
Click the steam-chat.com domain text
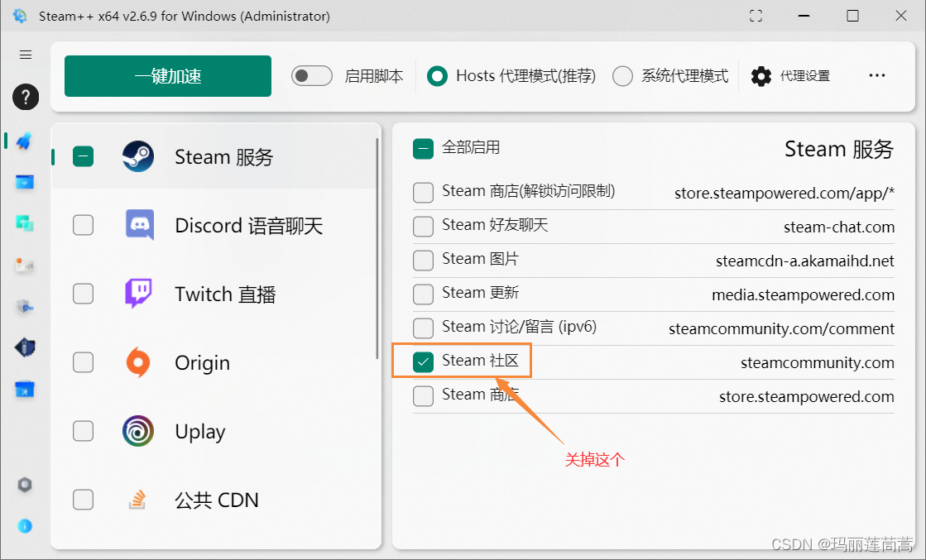coord(839,227)
